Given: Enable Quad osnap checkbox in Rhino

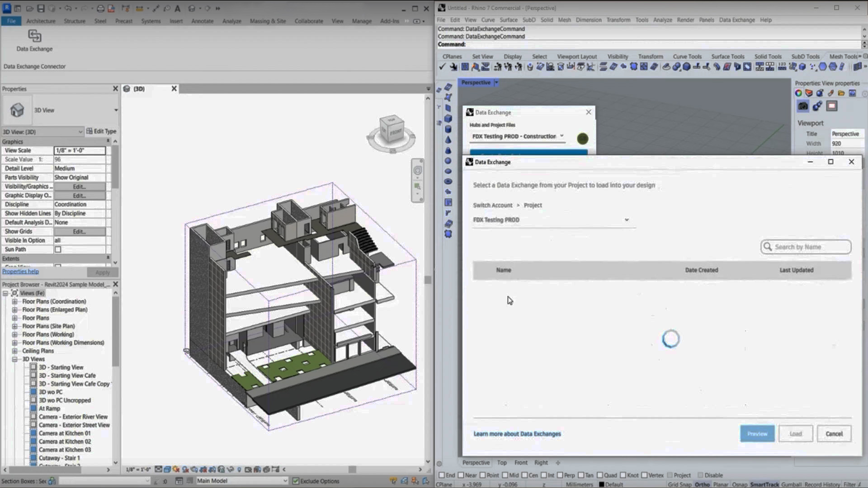Looking at the screenshot, I should tap(599, 475).
